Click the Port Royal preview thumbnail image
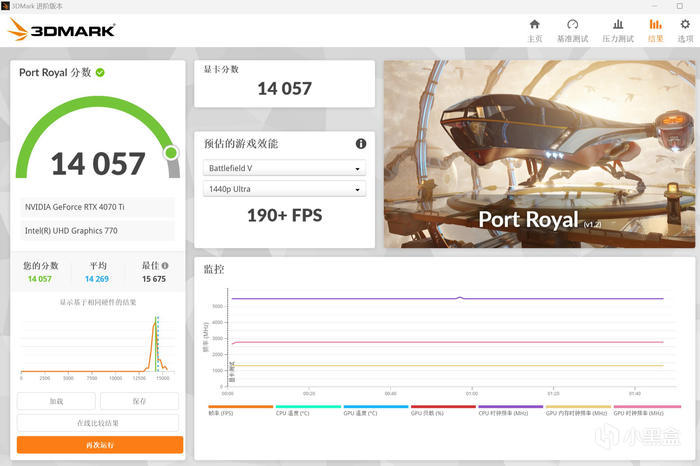700x466 pixels. [539, 154]
